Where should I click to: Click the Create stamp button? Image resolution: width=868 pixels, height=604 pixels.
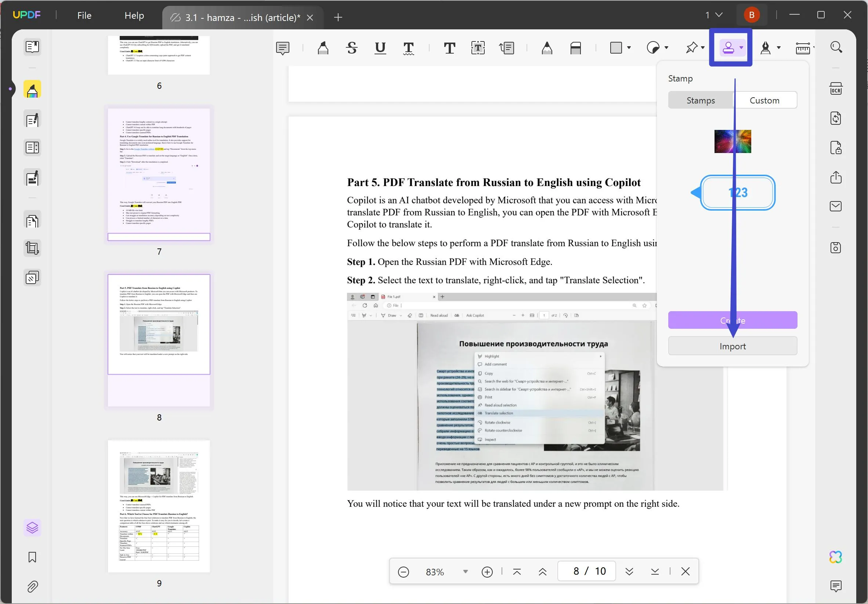pos(733,320)
